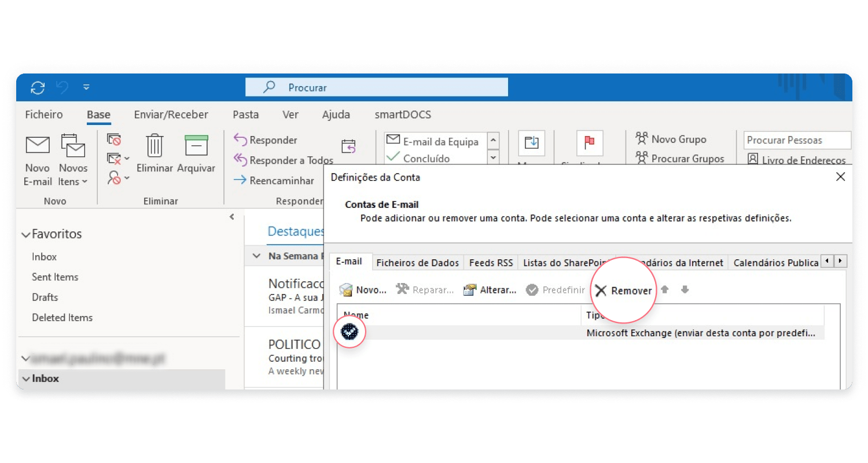Collapse the Na Semana message group
Image resolution: width=868 pixels, height=463 pixels.
coord(256,256)
